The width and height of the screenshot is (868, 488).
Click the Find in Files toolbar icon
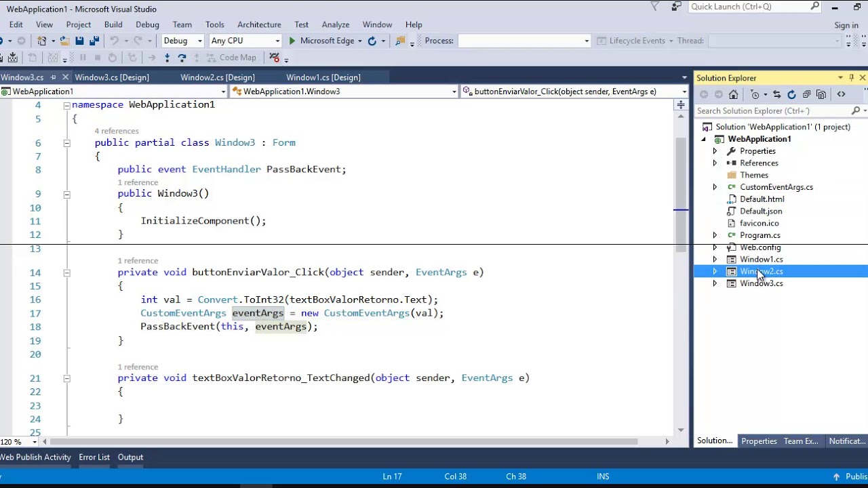(x=399, y=41)
